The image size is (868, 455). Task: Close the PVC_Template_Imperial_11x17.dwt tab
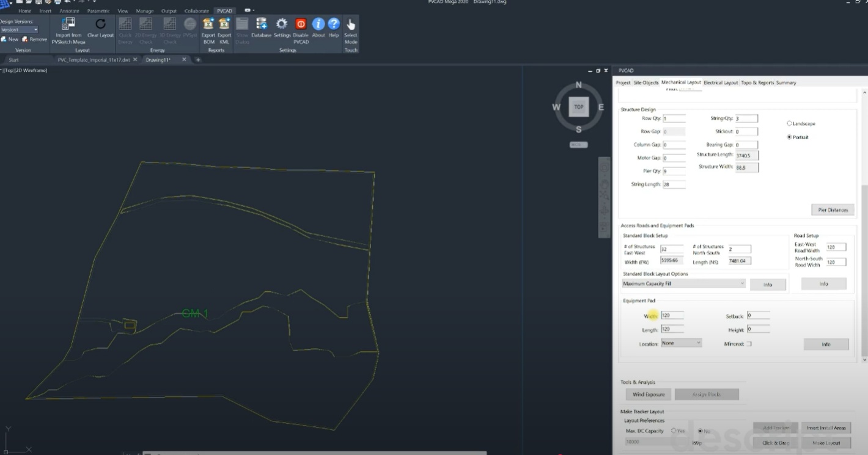tap(135, 60)
